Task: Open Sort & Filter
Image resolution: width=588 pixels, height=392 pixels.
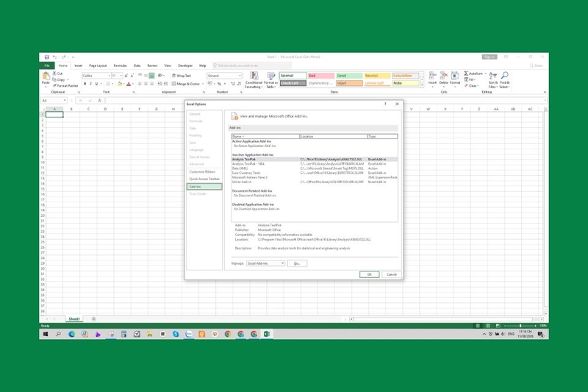Action: 493,80
